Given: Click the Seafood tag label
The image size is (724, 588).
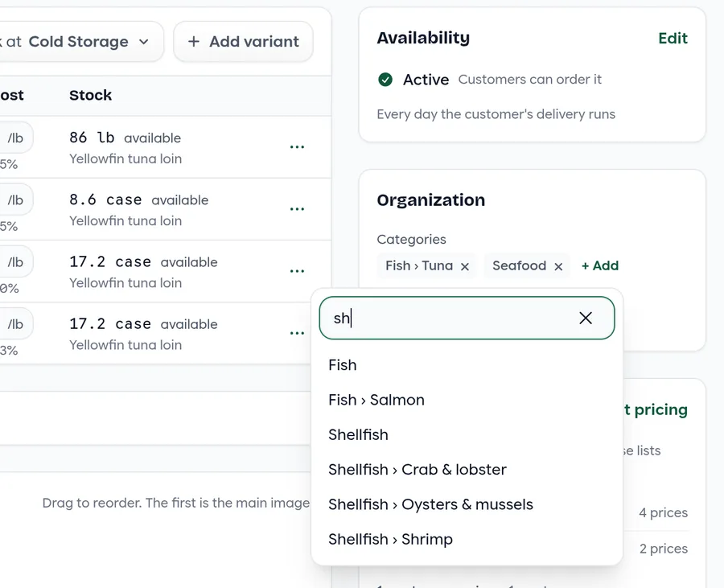Looking at the screenshot, I should point(519,265).
